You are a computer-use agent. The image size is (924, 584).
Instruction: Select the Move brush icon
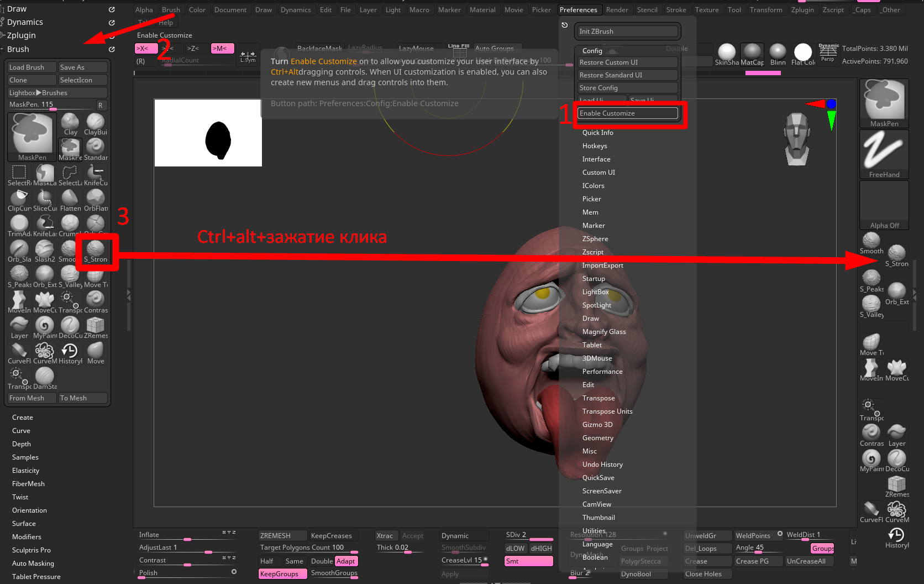(96, 353)
